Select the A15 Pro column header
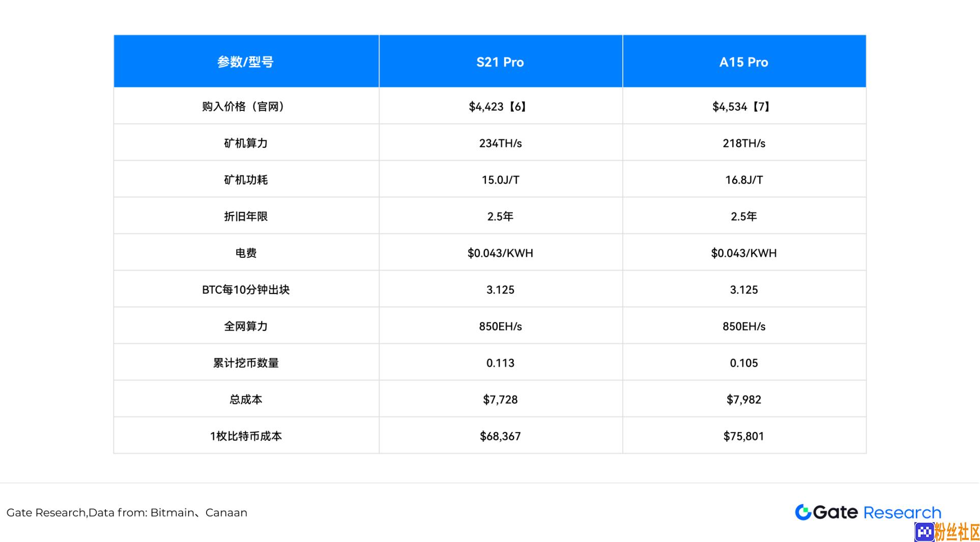The width and height of the screenshot is (980, 542). click(x=744, y=62)
